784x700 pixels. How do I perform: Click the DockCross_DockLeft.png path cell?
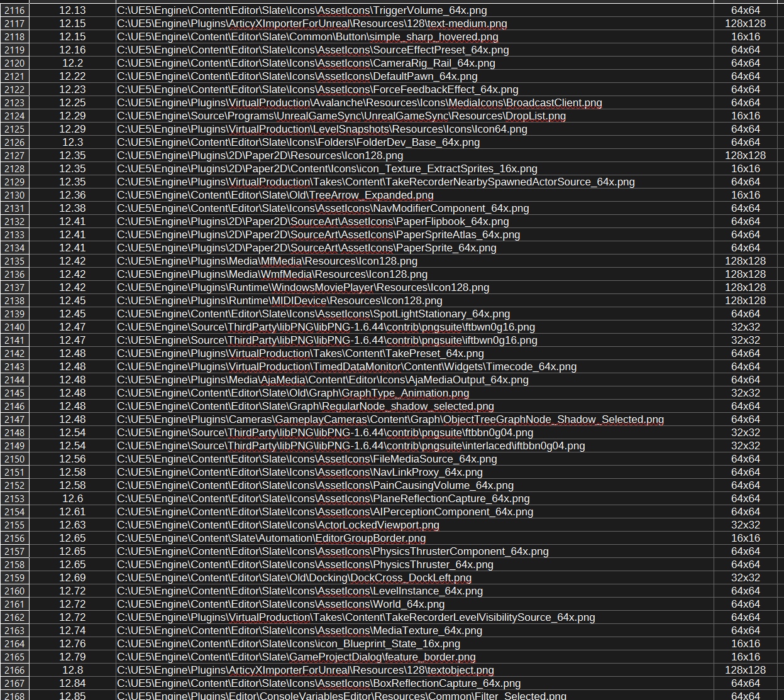294,577
